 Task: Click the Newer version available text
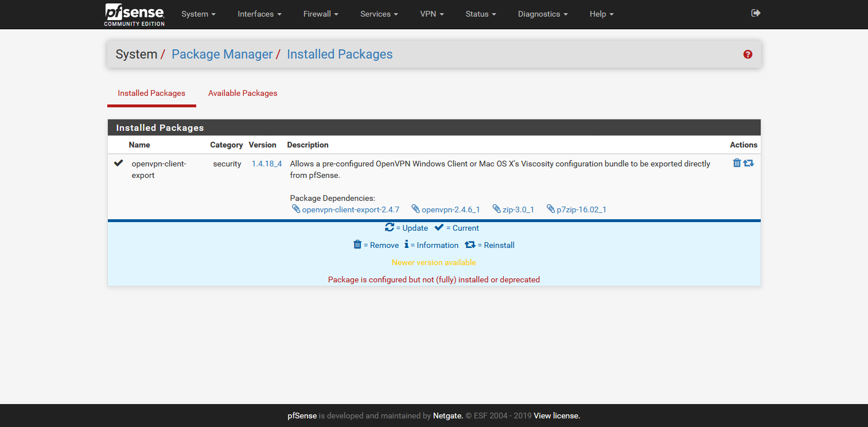434,262
